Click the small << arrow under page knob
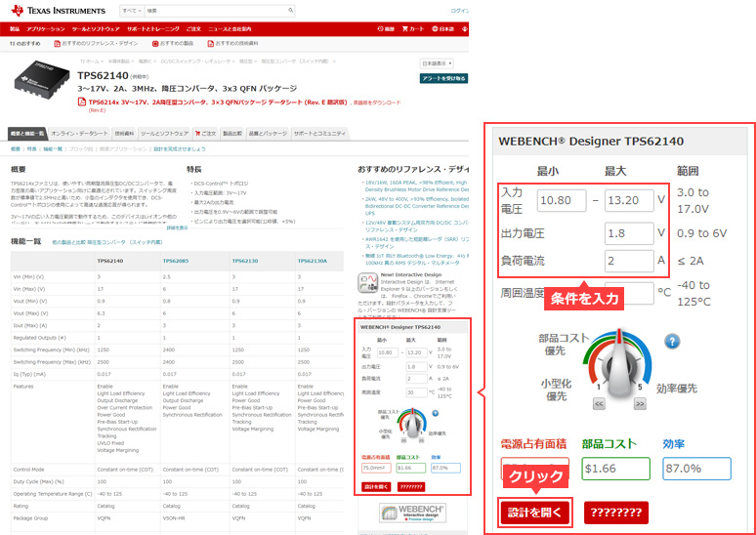 [x=403, y=440]
